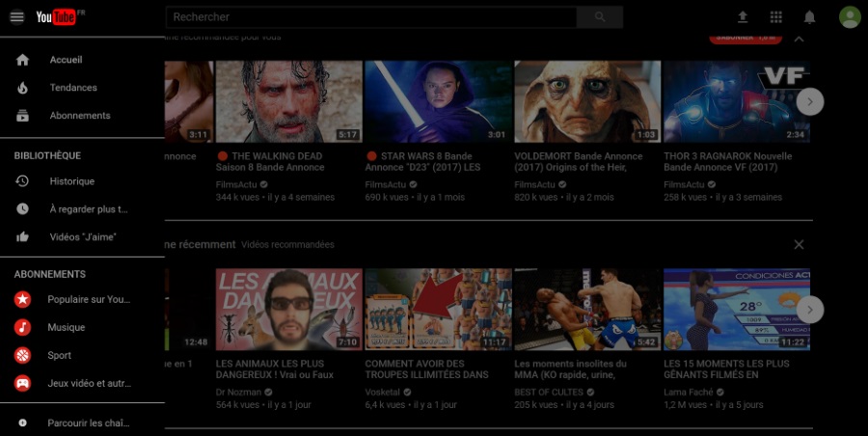Viewport: 868px width, 436px height.
Task: Click the verified badge beside BEST OF CULTES
Action: [590, 392]
